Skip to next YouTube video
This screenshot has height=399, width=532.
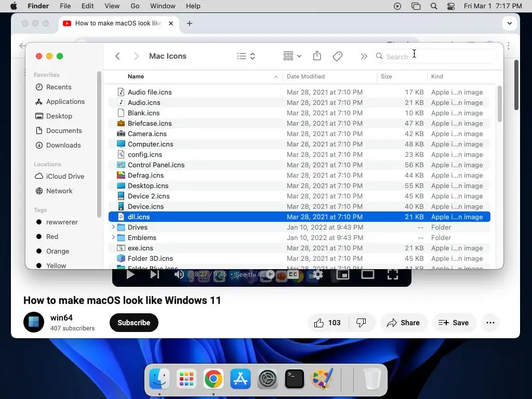click(x=155, y=274)
